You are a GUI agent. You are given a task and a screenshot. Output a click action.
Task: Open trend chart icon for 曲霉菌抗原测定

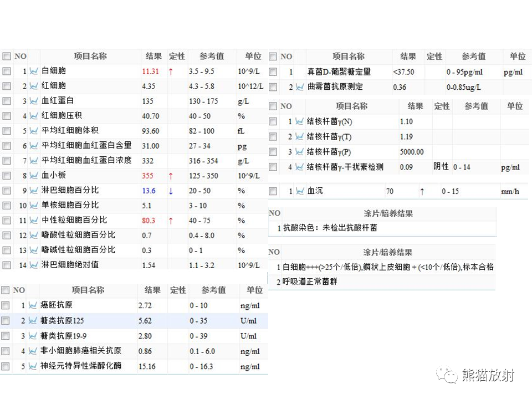(300, 87)
